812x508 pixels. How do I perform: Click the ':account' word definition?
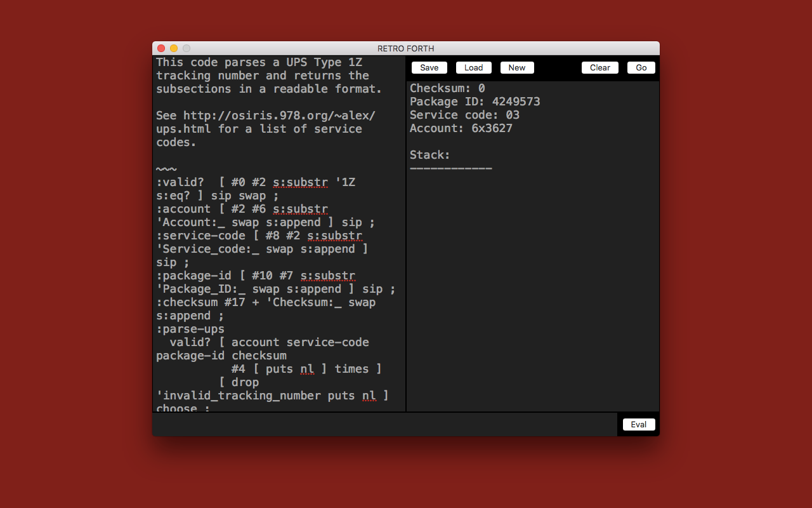(183, 209)
